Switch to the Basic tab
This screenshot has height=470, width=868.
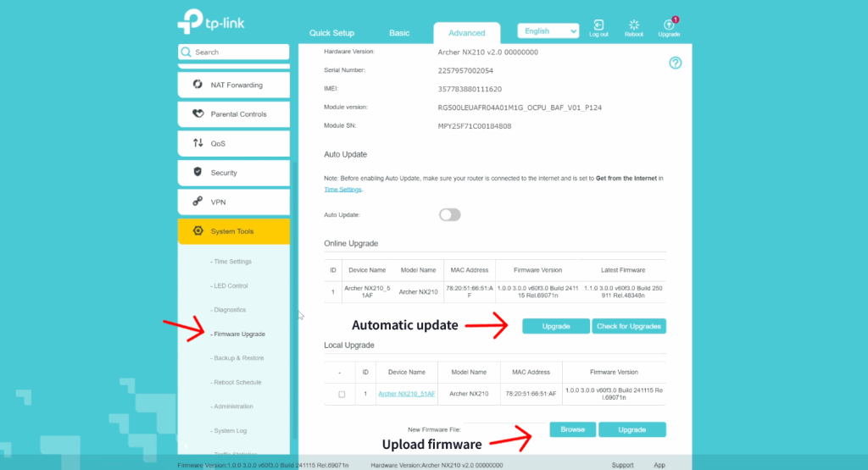(x=399, y=33)
